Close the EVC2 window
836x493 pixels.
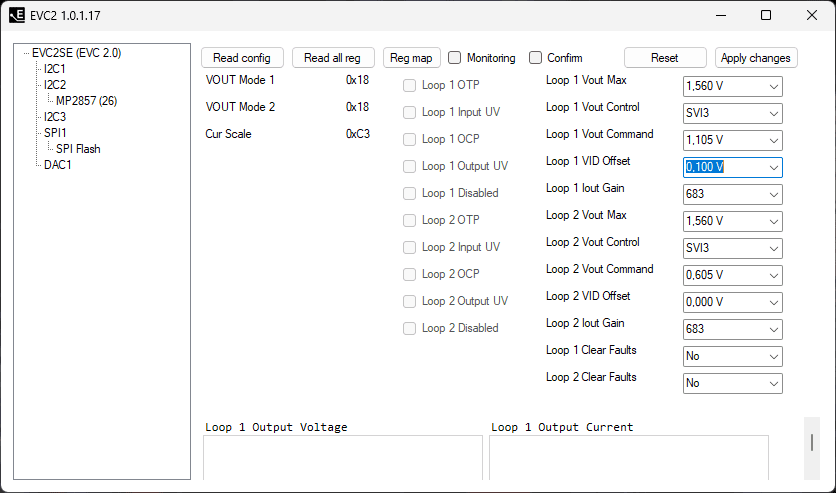click(x=812, y=15)
